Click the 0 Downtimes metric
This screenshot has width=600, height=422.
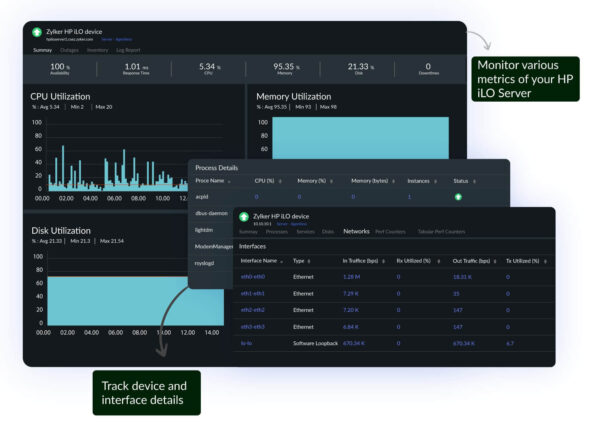point(429,68)
